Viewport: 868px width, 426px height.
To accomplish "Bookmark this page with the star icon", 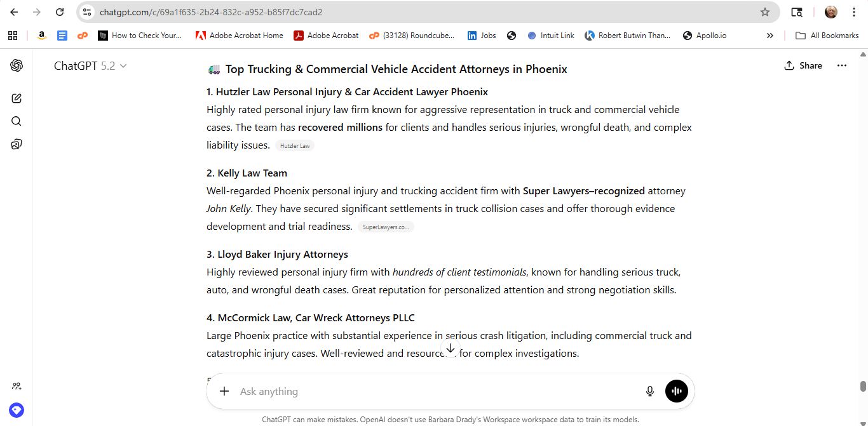I will click(765, 12).
